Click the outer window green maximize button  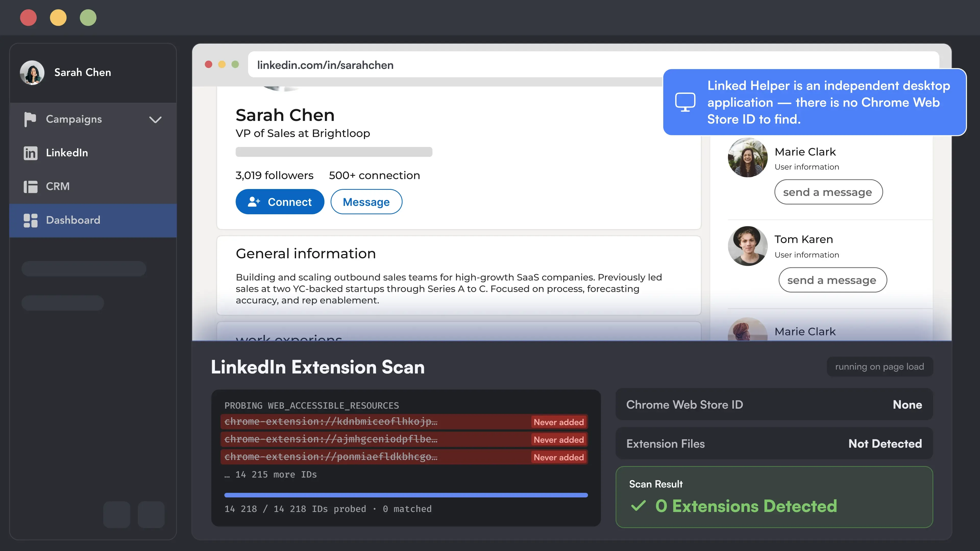point(88,18)
